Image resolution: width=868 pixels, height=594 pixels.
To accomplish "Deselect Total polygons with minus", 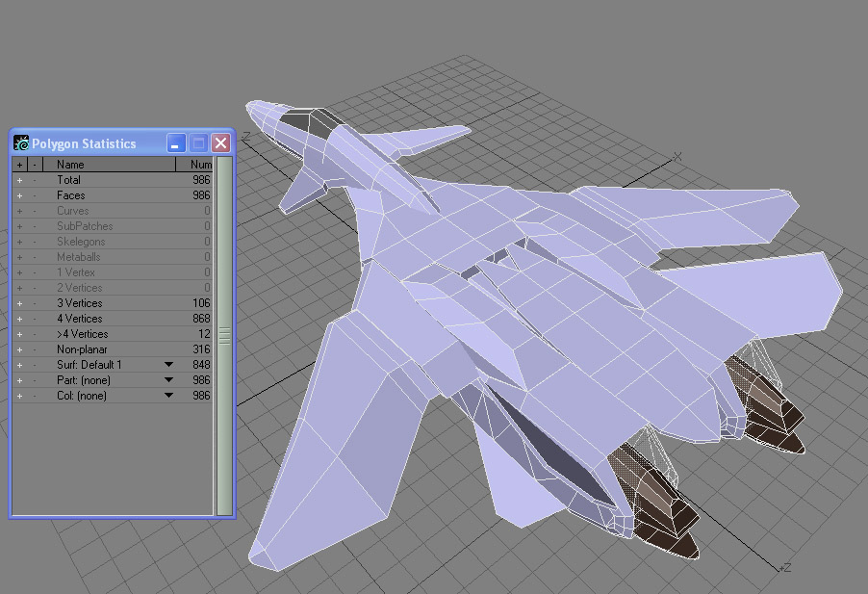I will tap(35, 180).
